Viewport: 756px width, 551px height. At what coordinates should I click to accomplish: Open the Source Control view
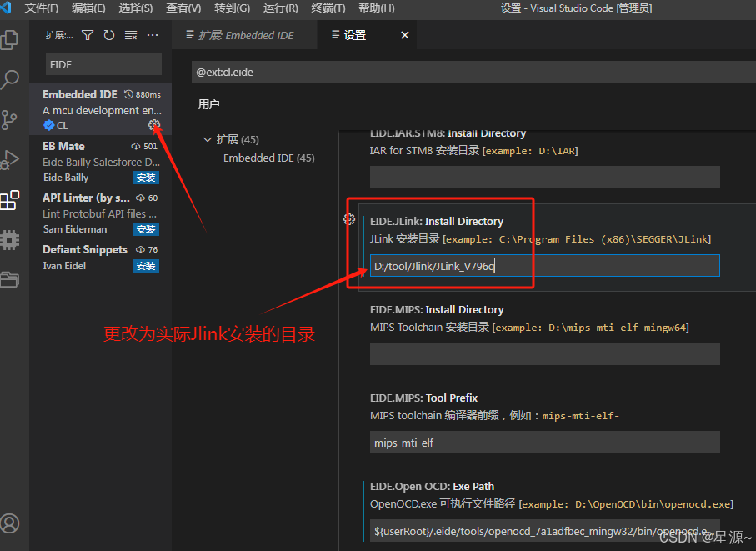tap(10, 120)
